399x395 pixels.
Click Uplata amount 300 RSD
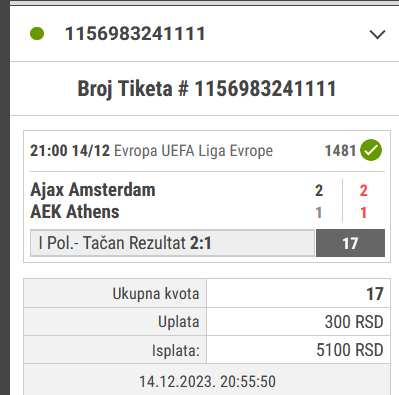pos(354,322)
